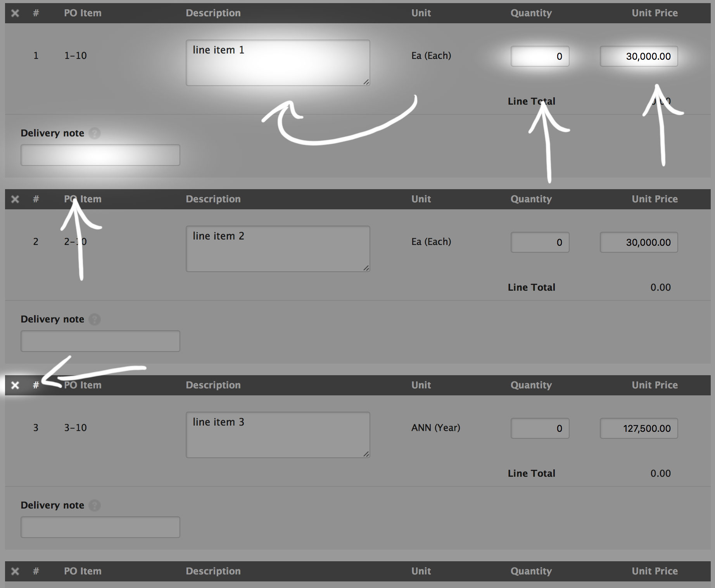Open delivery note help for line item 3
Screen dimensions: 715x588
click(95, 506)
